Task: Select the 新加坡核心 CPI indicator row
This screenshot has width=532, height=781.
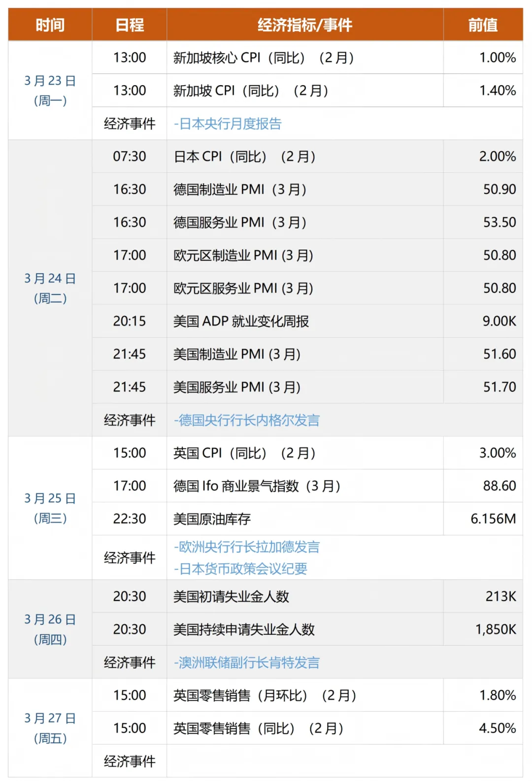Action: (x=264, y=58)
